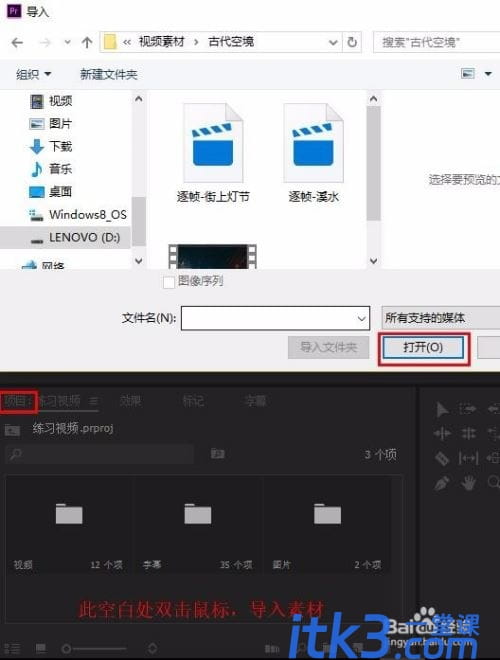This screenshot has width=500, height=660.
Task: Toggle 图像序列 checkbox
Action: pyautogui.click(x=169, y=282)
